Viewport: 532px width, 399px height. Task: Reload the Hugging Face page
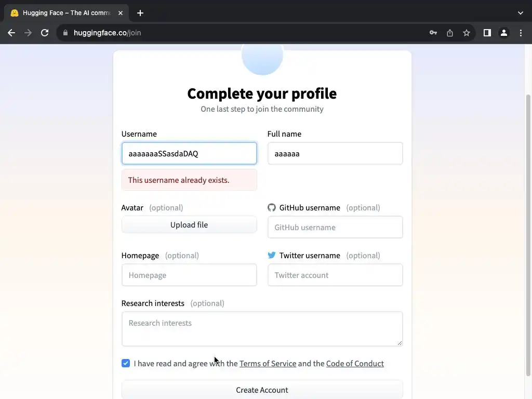click(x=45, y=33)
